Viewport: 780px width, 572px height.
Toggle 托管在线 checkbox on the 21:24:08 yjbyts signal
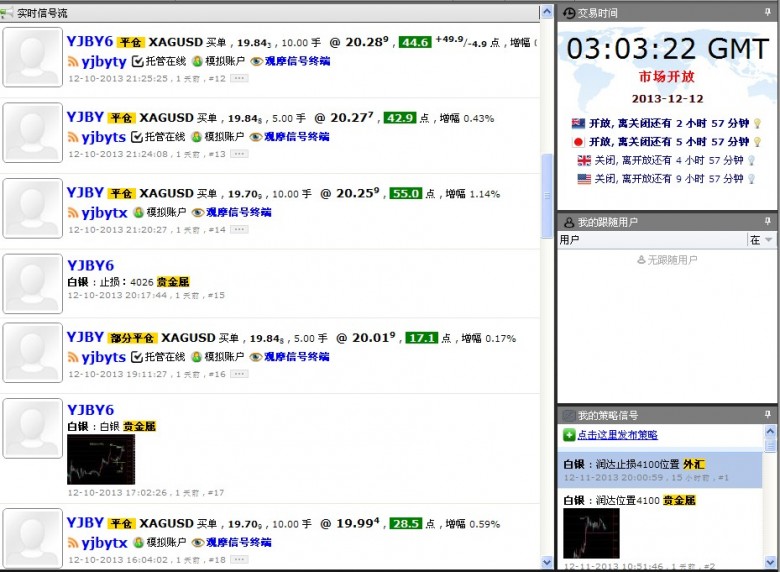(x=137, y=137)
